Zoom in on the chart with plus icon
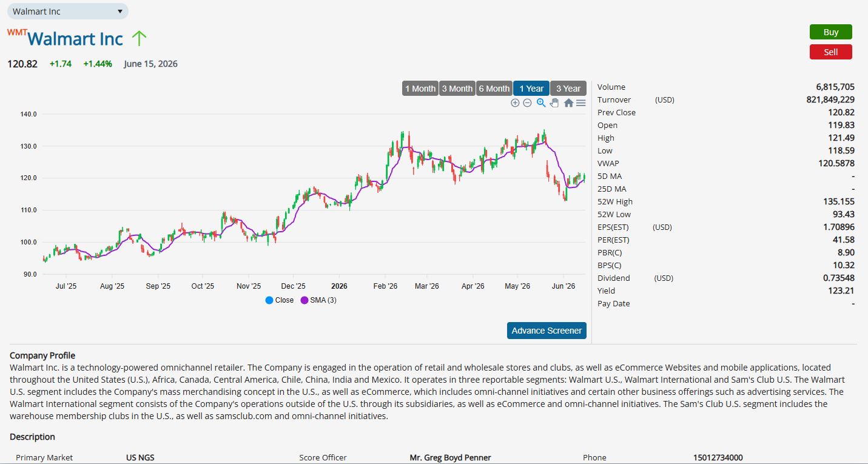Viewport: 868px width, 464px height. point(515,103)
